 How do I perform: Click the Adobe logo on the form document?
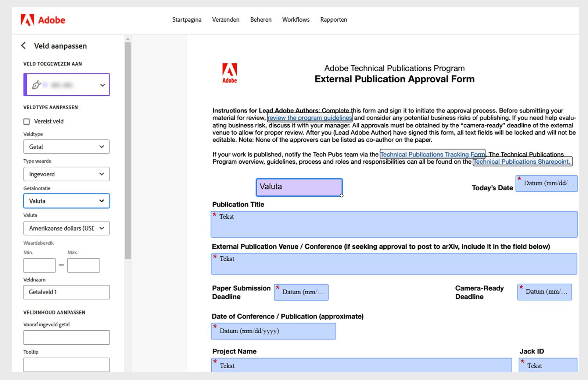230,73
